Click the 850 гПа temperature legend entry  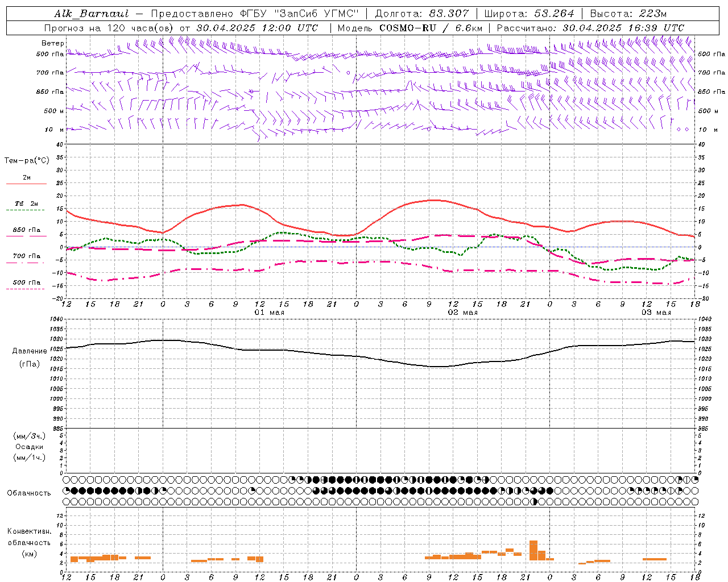(x=27, y=230)
